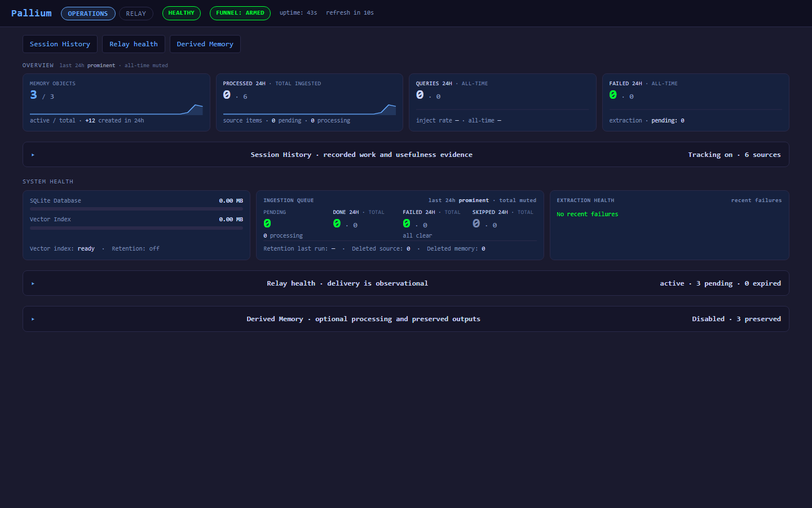Switch to the RELAY view
Viewport: 812px width, 508px height.
[136, 14]
